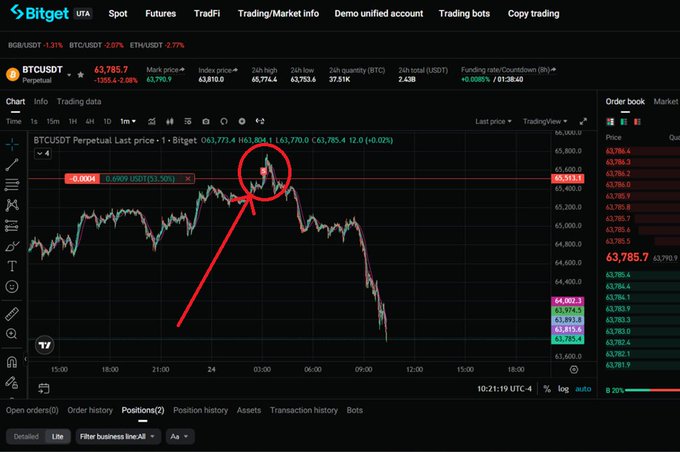Open chart timezone settings gear
Screen dimensions: 680x452
pyautogui.click(x=574, y=370)
